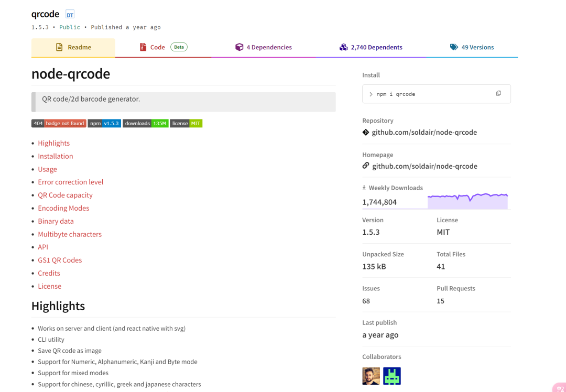Click the red Code archive icon

click(x=143, y=47)
